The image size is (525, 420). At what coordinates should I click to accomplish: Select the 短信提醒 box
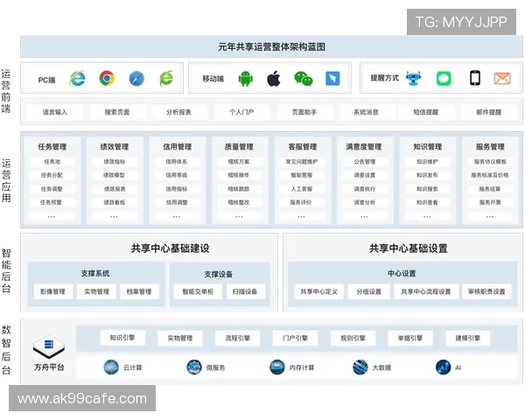coord(426,112)
